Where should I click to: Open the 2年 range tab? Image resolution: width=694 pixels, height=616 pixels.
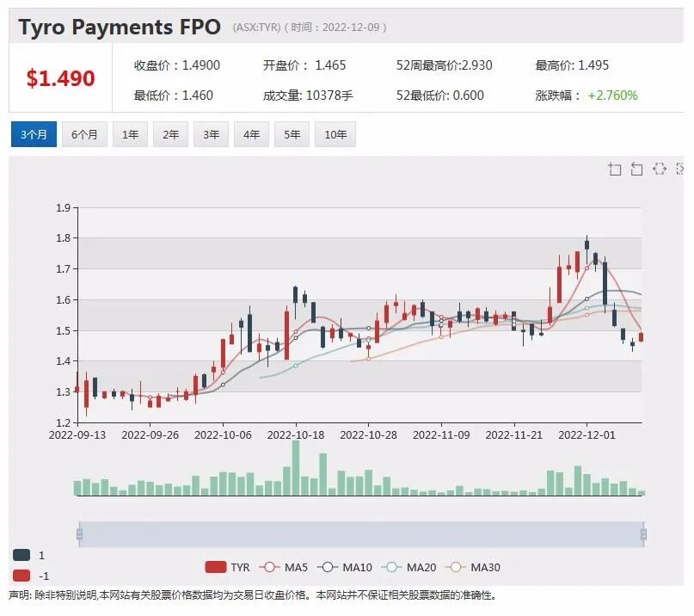coord(170,134)
